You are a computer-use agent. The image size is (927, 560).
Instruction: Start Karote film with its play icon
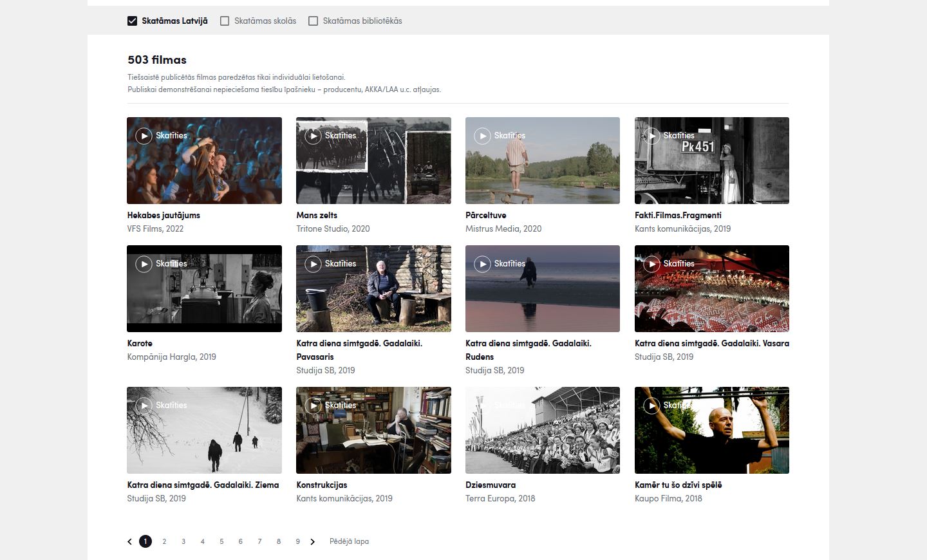pos(144,264)
